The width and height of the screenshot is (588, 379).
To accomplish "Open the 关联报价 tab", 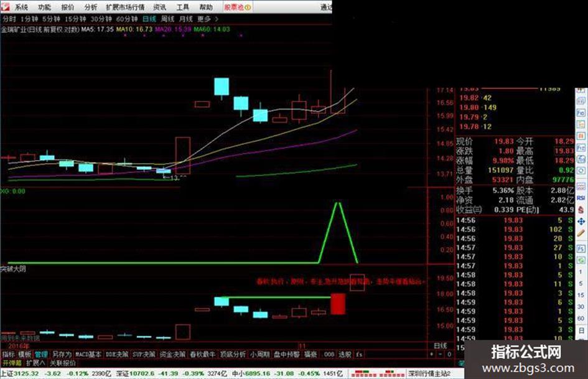I will pyautogui.click(x=63, y=363).
